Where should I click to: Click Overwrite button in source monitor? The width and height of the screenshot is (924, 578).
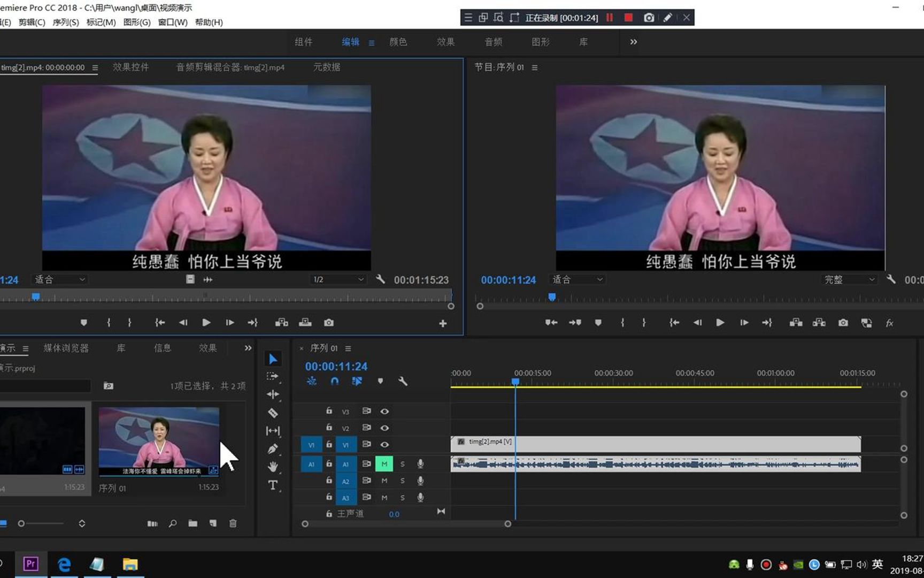(305, 323)
